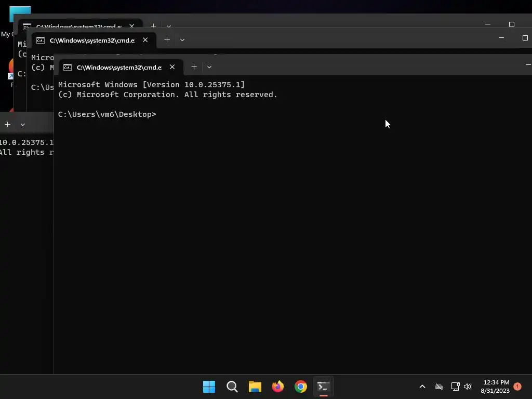This screenshot has height=399, width=532.
Task: Open the middle window's tab dropdown chevron
Action: 182,40
